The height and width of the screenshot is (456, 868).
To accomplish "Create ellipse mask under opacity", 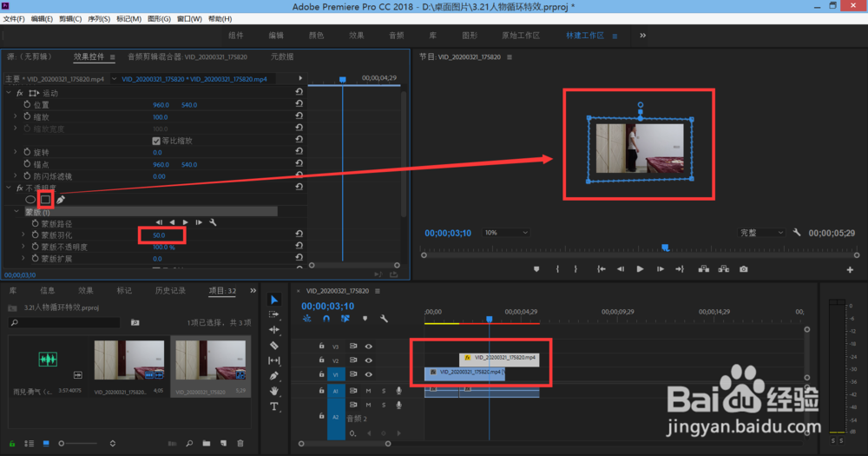I will [x=30, y=200].
